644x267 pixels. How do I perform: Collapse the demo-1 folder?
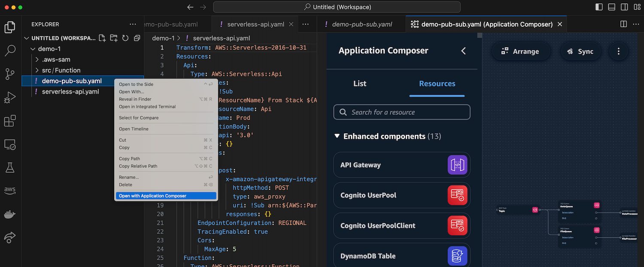click(x=33, y=49)
